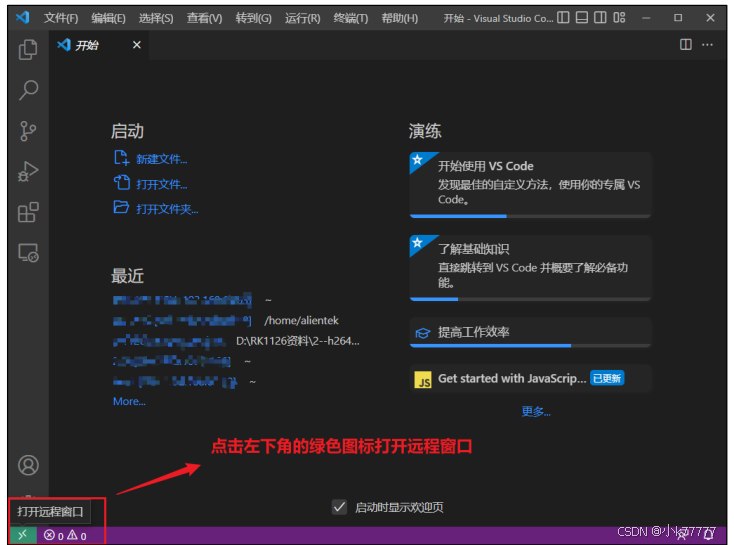The width and height of the screenshot is (734, 545).
Task: Open the notifications bell in status bar
Action: (x=708, y=534)
